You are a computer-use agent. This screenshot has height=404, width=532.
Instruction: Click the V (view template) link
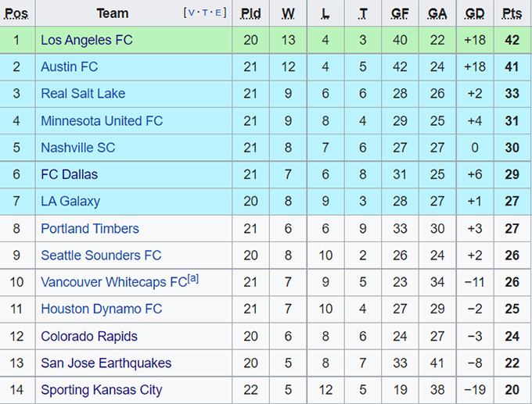[192, 13]
